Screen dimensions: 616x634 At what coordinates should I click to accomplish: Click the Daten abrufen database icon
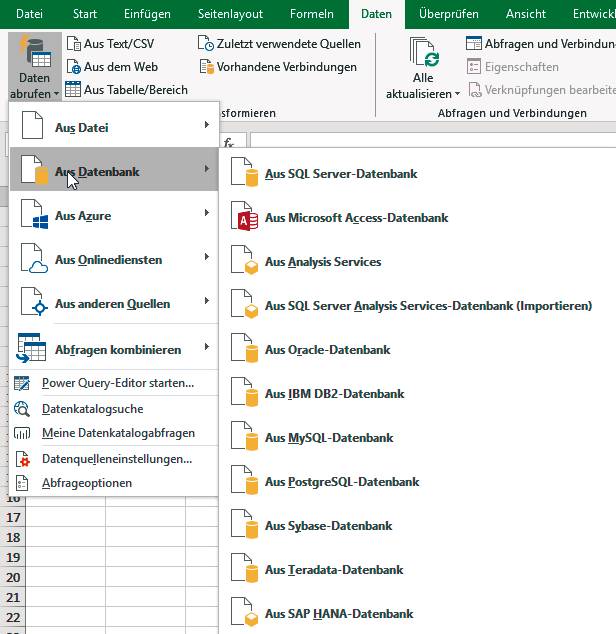pyautogui.click(x=35, y=52)
